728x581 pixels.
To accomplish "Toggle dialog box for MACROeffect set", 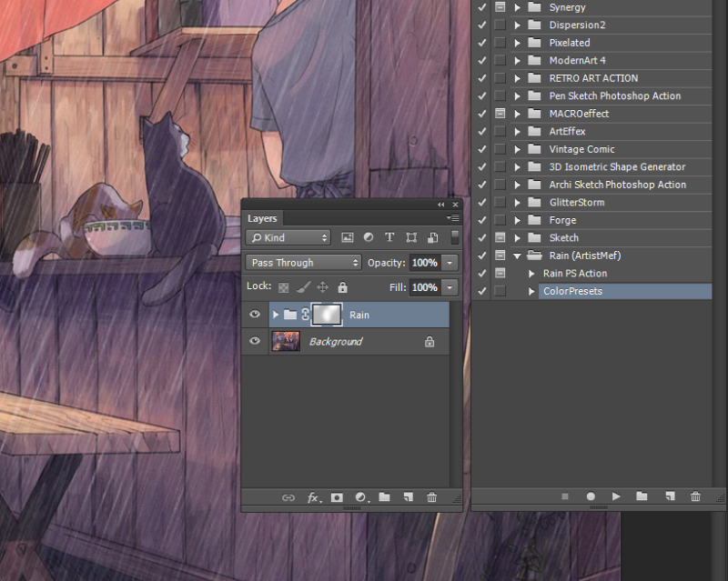I will tap(500, 114).
